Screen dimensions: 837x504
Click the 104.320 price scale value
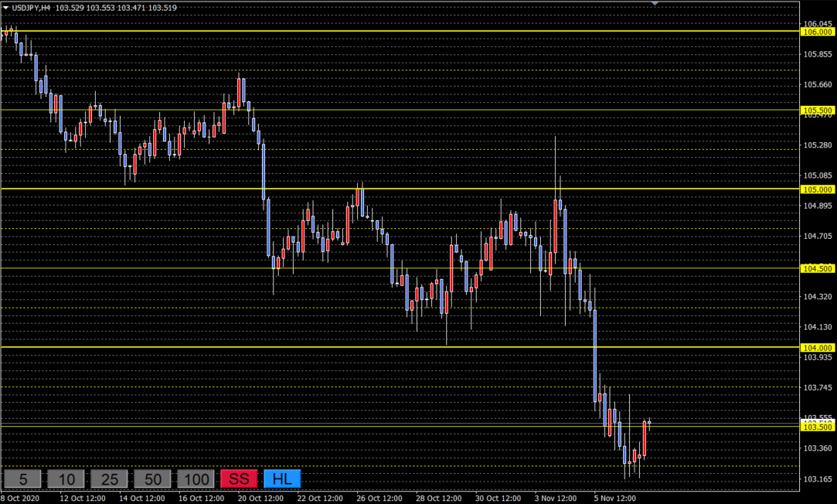(x=818, y=296)
